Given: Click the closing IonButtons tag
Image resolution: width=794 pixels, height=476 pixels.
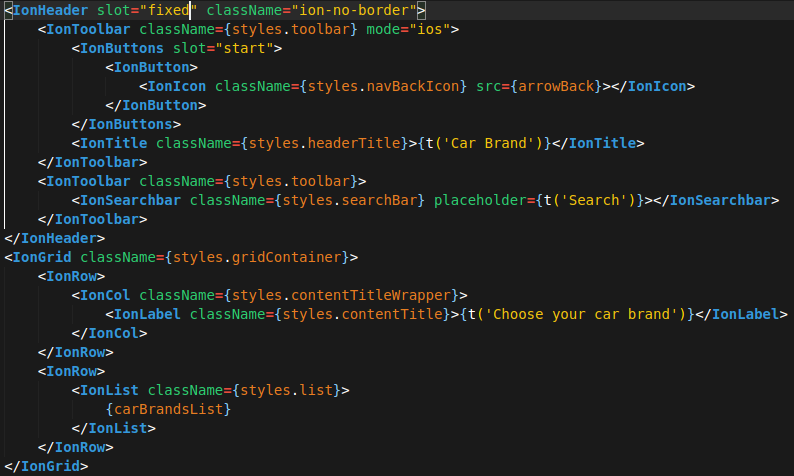Looking at the screenshot, I should [x=126, y=124].
